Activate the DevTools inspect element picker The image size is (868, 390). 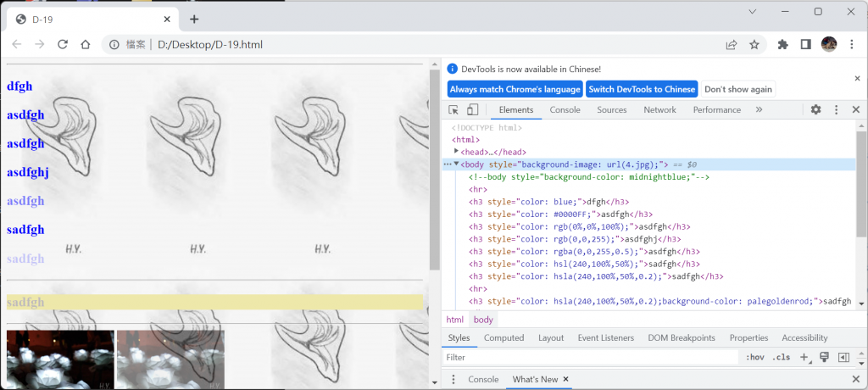point(453,109)
